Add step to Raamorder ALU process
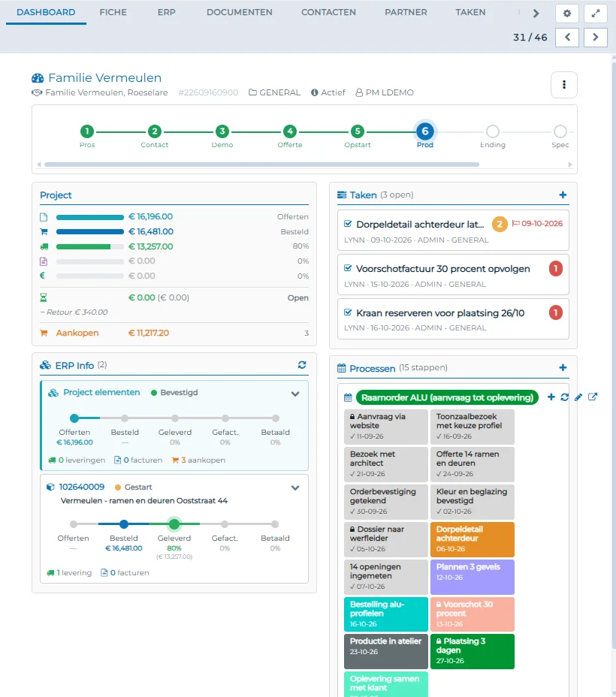This screenshot has width=616, height=697. tap(551, 397)
